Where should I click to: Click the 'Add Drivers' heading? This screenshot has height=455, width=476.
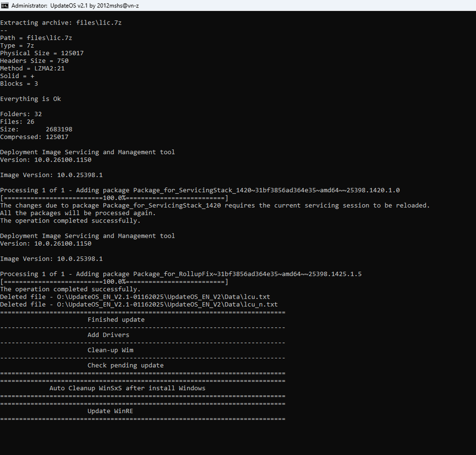tap(109, 335)
